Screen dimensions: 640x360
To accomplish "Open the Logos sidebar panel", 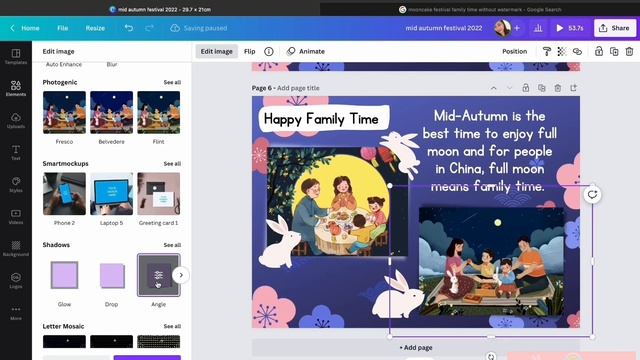I will point(16,280).
